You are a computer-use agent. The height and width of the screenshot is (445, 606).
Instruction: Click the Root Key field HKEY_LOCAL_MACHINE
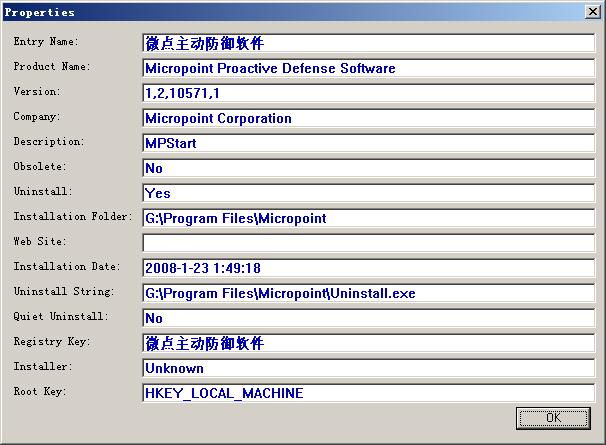(x=368, y=393)
